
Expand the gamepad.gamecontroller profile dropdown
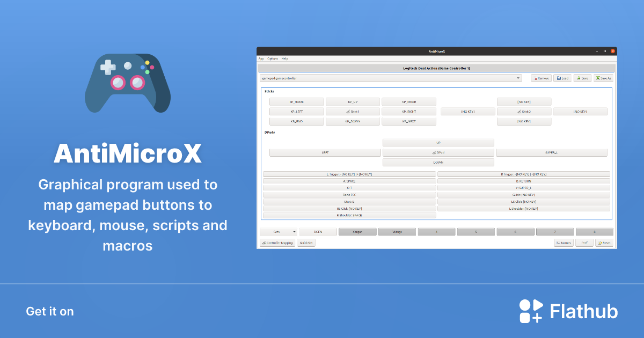391,78
